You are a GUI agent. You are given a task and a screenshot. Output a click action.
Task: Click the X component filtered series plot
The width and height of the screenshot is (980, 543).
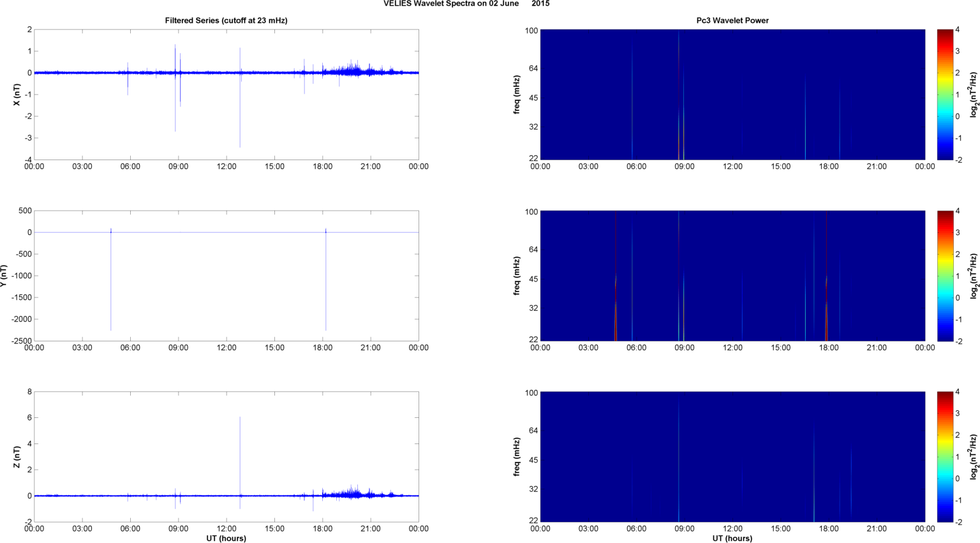[x=226, y=94]
